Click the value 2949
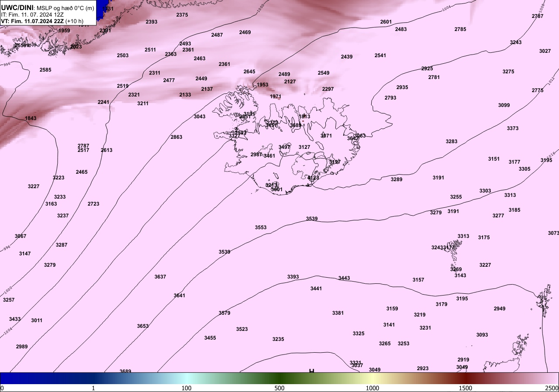559x392 pixels. pyautogui.click(x=500, y=309)
